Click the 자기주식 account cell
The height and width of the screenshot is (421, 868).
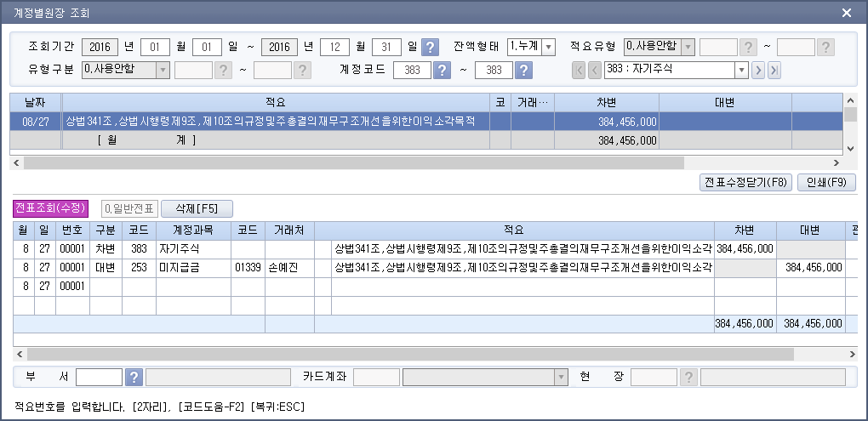point(194,249)
